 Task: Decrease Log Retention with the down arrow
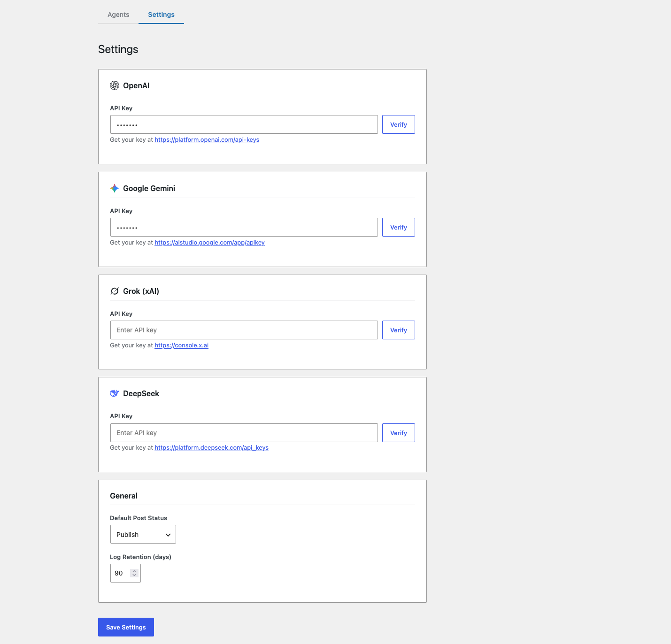point(134,575)
